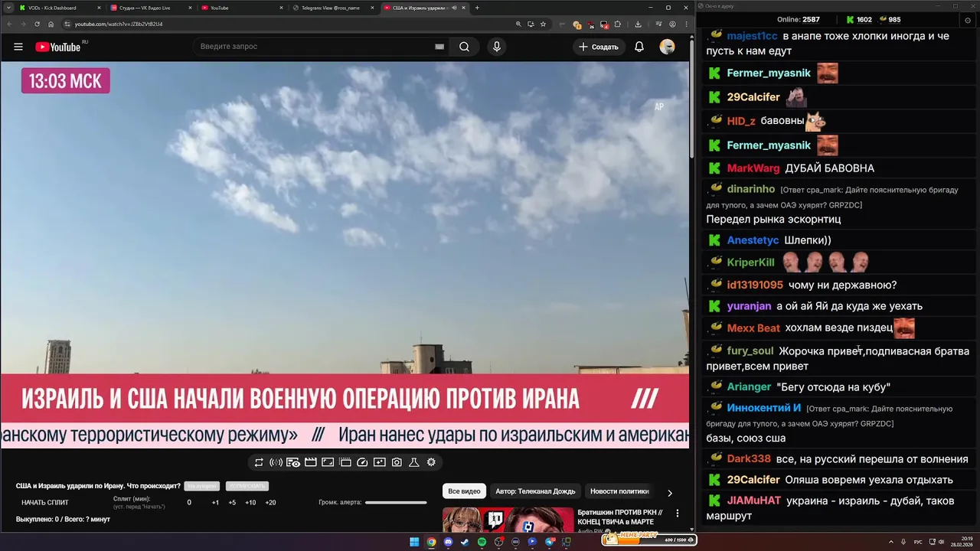
Task: Click the video-with-eye icon in player toolbar
Action: (x=293, y=462)
